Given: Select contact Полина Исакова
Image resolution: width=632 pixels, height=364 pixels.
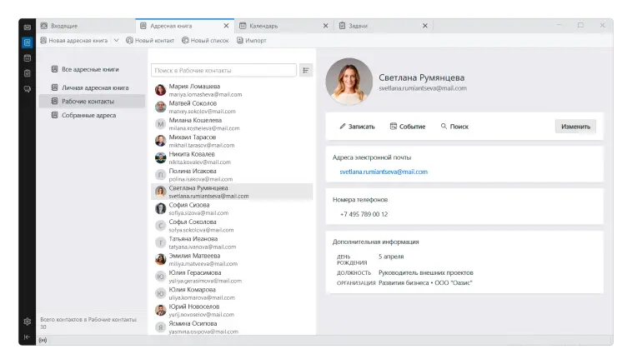Looking at the screenshot, I should (232, 175).
